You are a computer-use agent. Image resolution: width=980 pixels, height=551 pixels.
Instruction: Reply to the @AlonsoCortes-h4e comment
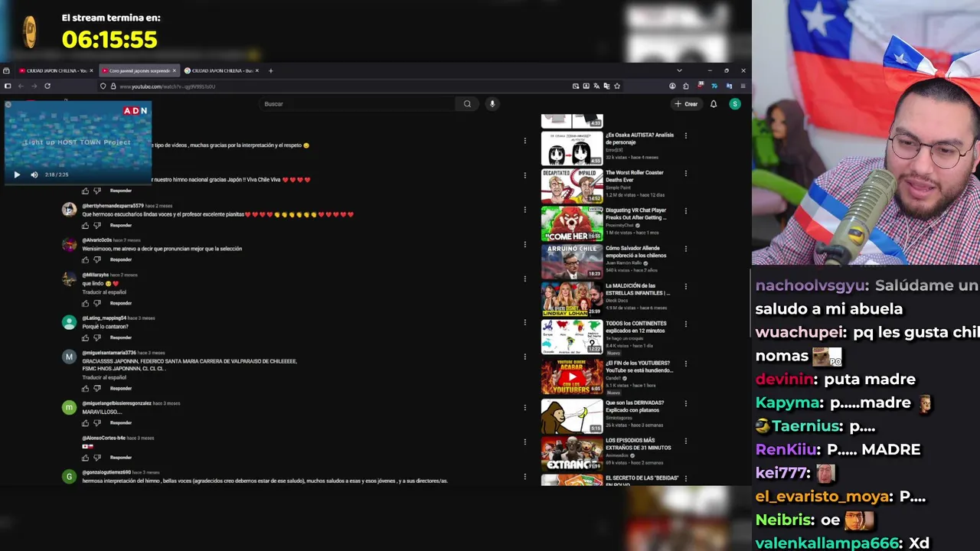coord(121,458)
